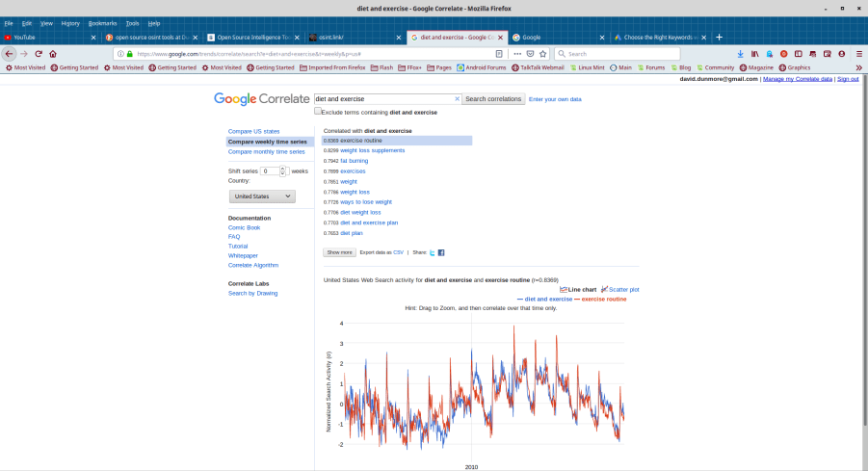This screenshot has width=868, height=471.
Task: Close the osint.link tab
Action: [399, 37]
